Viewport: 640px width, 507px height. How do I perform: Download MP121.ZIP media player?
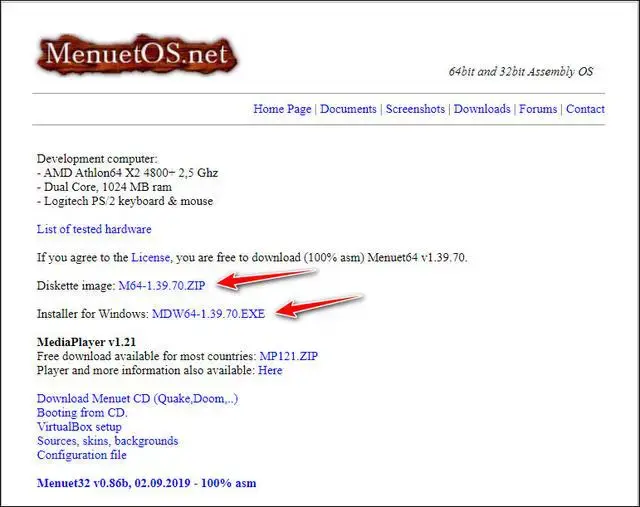pos(289,356)
